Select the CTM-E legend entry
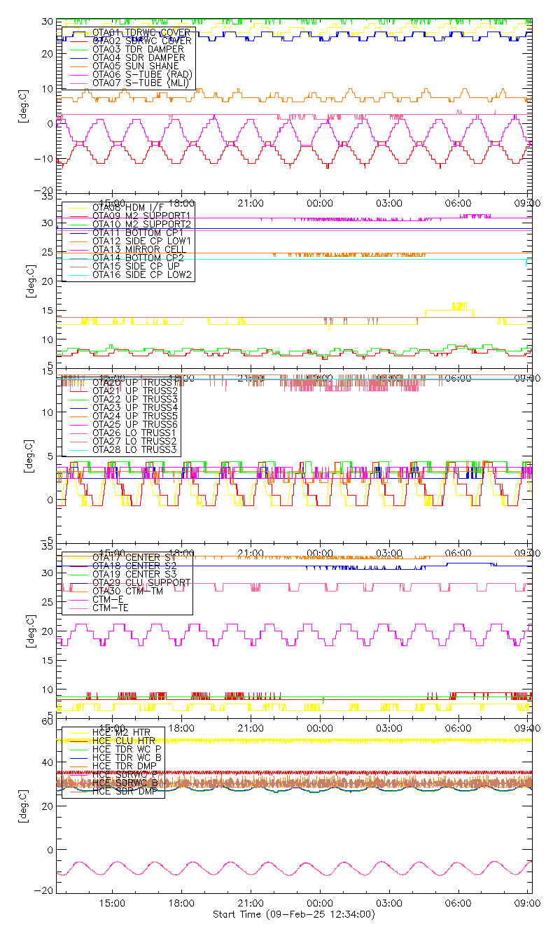The width and height of the screenshot is (560, 945). pyautogui.click(x=106, y=599)
